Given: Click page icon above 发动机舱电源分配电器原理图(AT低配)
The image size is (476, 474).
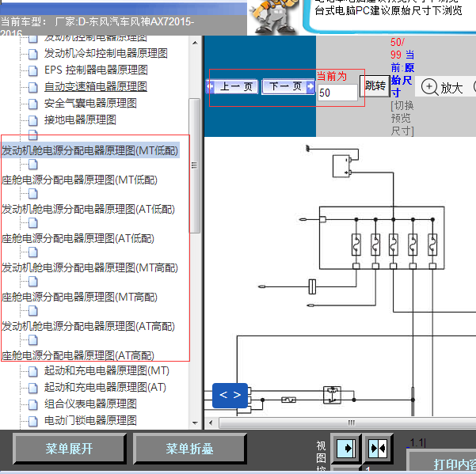Looking at the screenshot, I should click(x=33, y=194).
